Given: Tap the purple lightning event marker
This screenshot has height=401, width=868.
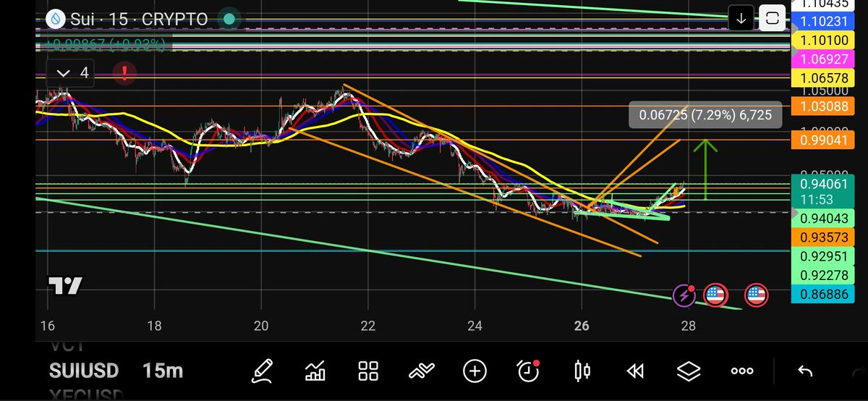Looking at the screenshot, I should (x=684, y=295).
